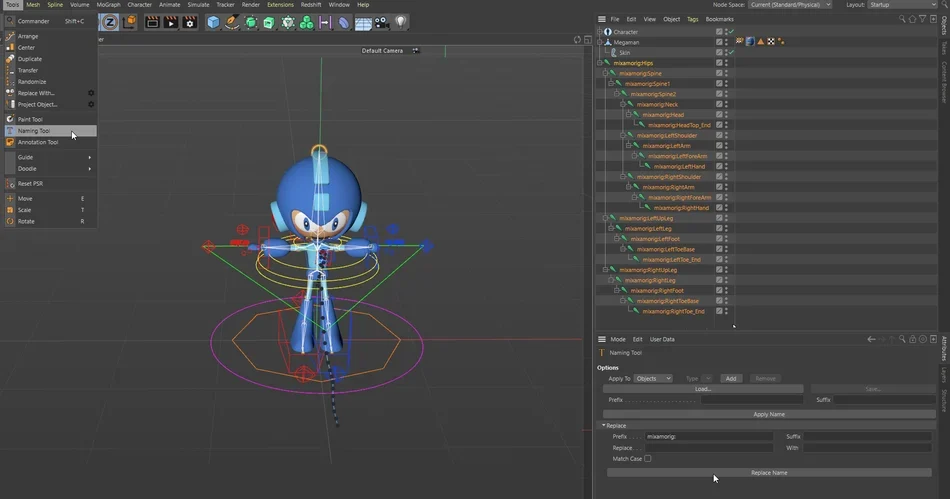Image resolution: width=950 pixels, height=499 pixels.
Task: Click the Replace With input field
Action: tap(867, 448)
